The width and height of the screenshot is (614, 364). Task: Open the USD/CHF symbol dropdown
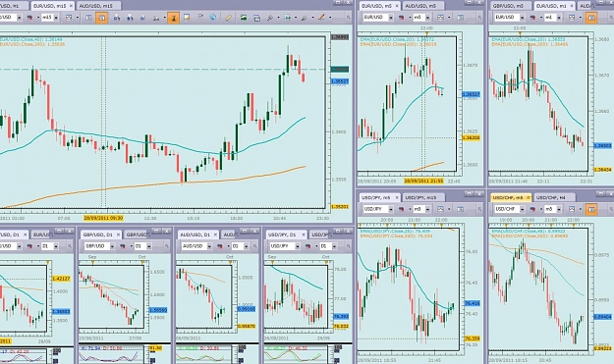522,209
